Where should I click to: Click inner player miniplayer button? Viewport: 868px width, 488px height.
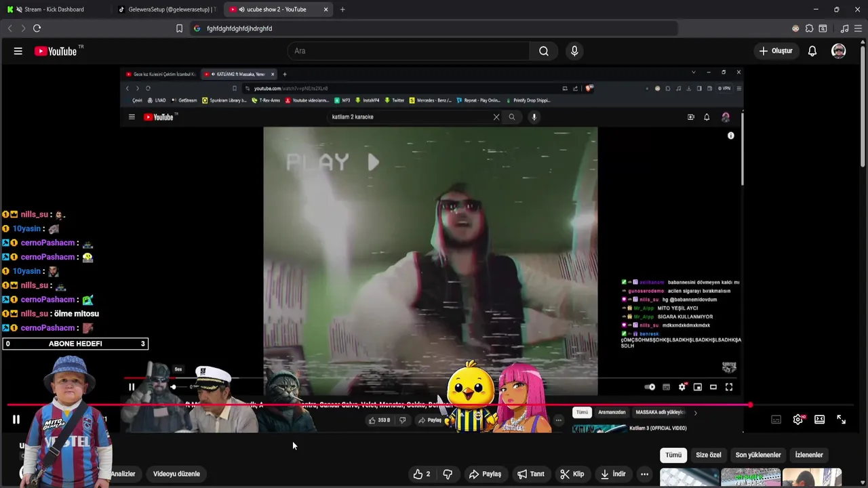(698, 387)
